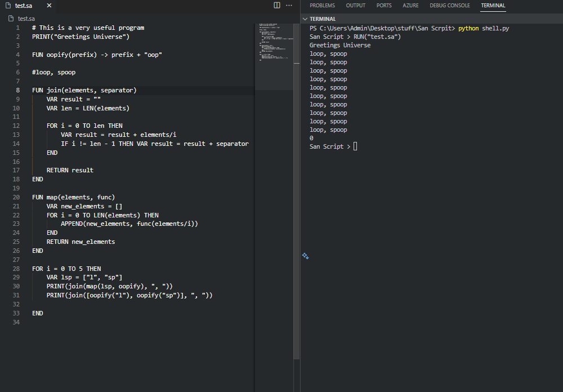Open the editor More Actions menu

tap(289, 6)
